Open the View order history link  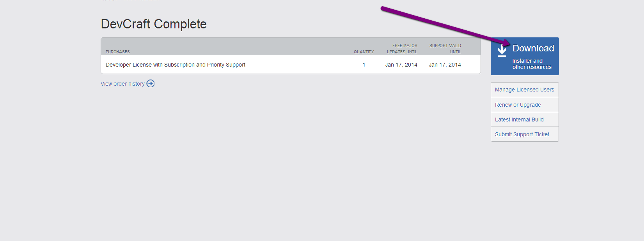tap(122, 84)
